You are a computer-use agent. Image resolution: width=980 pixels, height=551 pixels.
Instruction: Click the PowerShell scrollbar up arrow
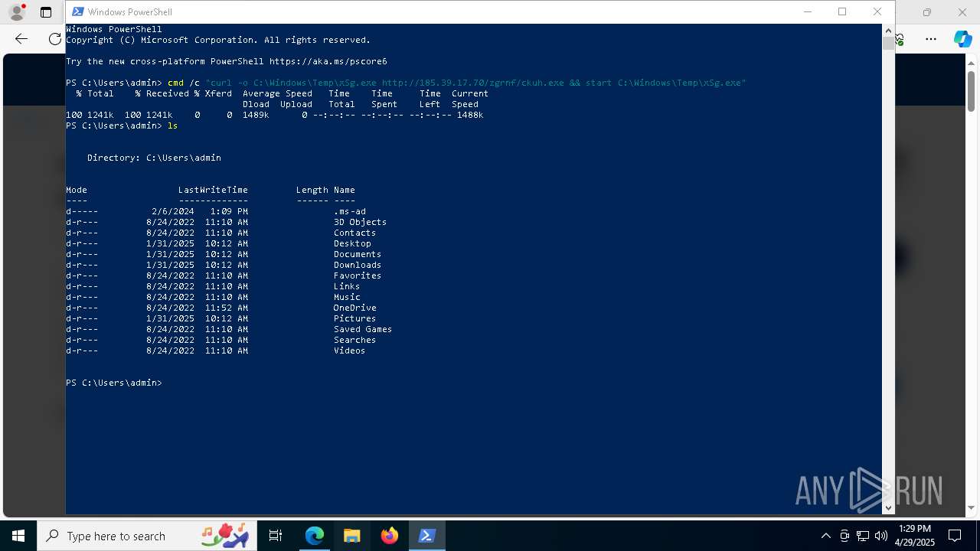coord(888,30)
